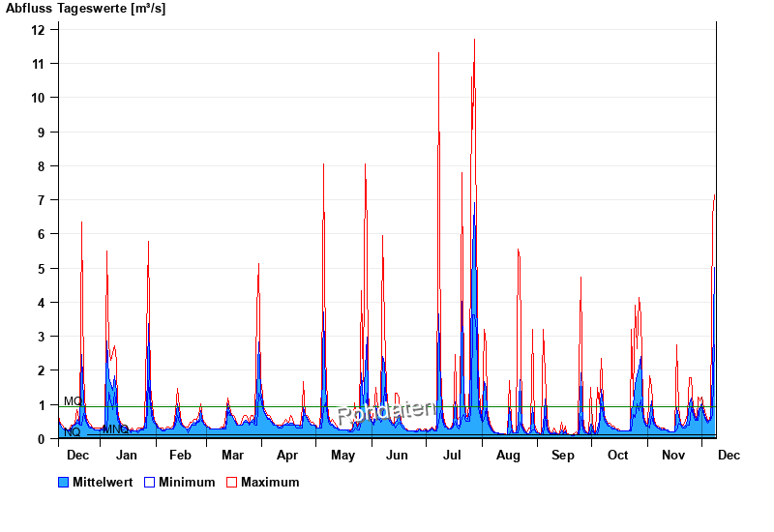Click the MNQ reference line label
Image resolution: width=774 pixels, height=532 pixels.
click(115, 429)
